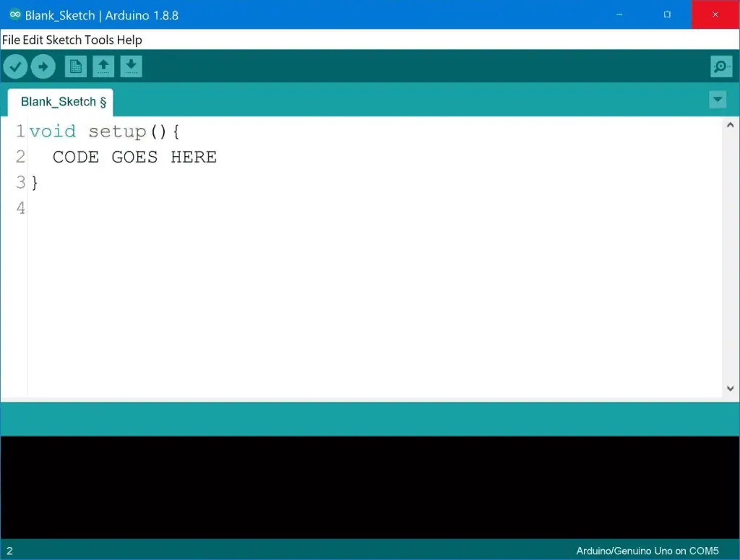The image size is (740, 560).
Task: Save the sketch with the down-arrow icon
Action: 132,66
